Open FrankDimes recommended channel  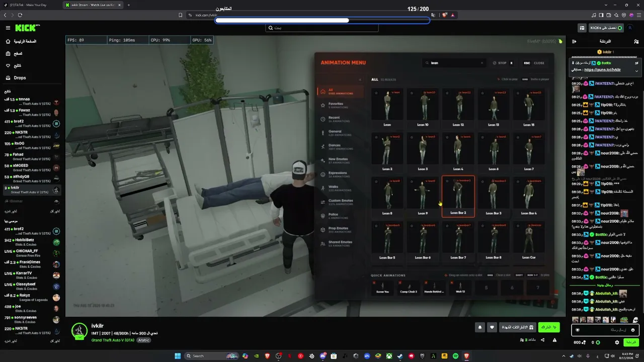pyautogui.click(x=31, y=264)
